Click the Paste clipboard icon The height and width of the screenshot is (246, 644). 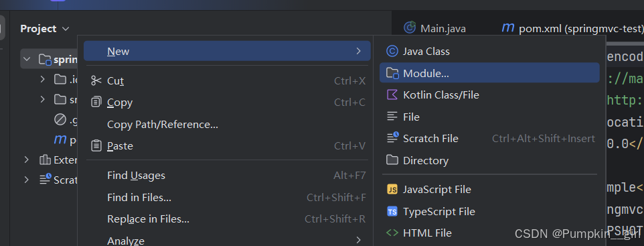96,145
